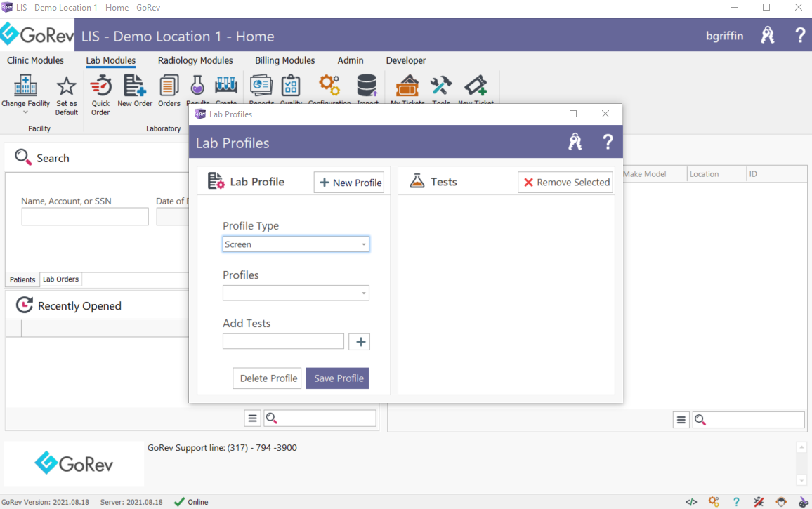The image size is (812, 509).
Task: Open the Billing Modules tab
Action: coord(284,60)
